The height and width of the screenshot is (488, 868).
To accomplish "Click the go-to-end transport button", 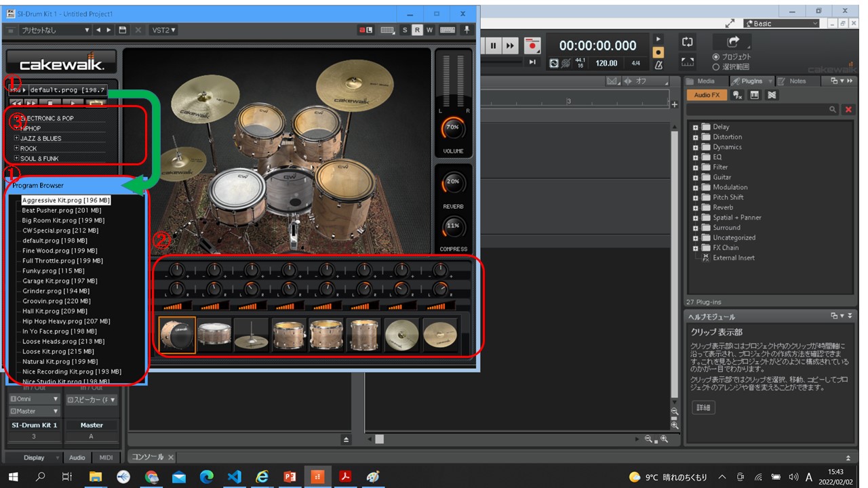I will coord(532,62).
